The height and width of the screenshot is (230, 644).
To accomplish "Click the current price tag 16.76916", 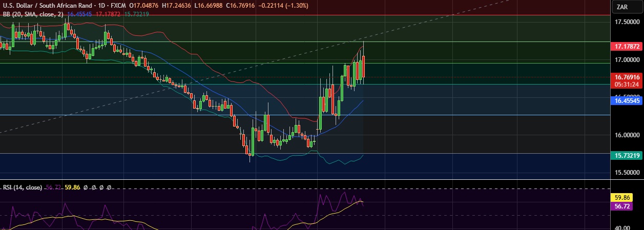I will 627,77.
